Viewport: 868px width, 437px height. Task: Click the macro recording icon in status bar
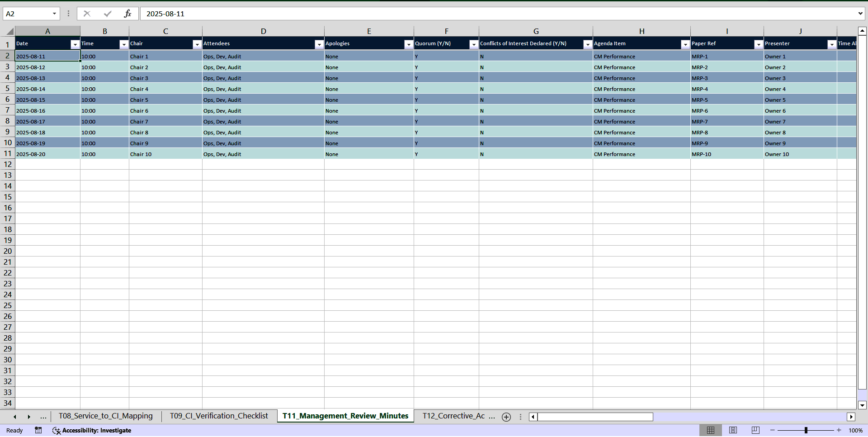(38, 430)
